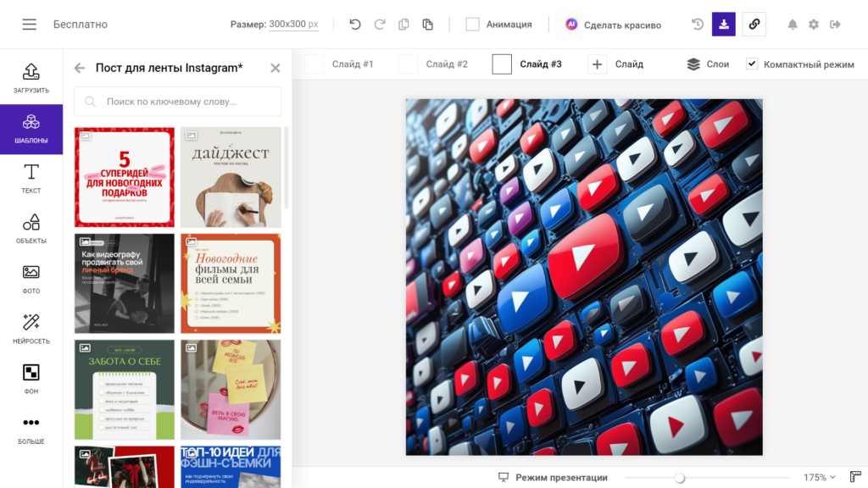Image resolution: width=868 pixels, height=488 pixels.
Task: Toggle the Анимация checkbox
Action: (x=472, y=25)
